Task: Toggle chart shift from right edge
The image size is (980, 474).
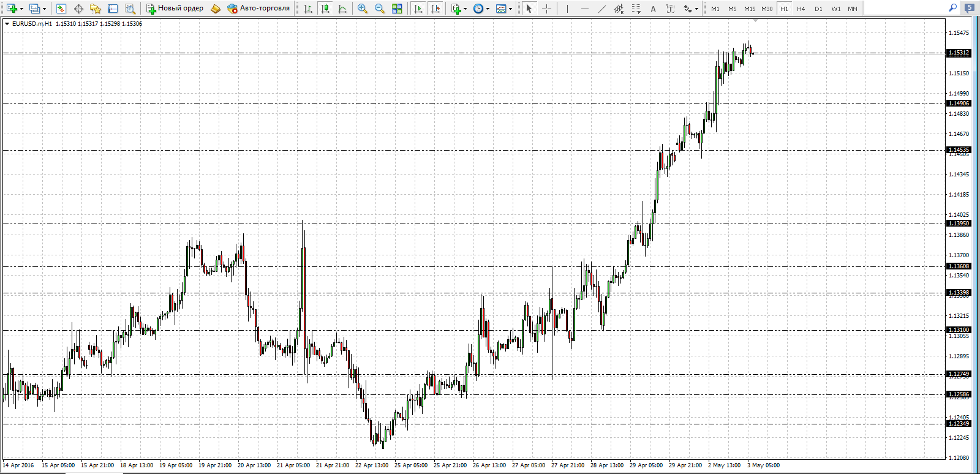Action: click(x=435, y=9)
